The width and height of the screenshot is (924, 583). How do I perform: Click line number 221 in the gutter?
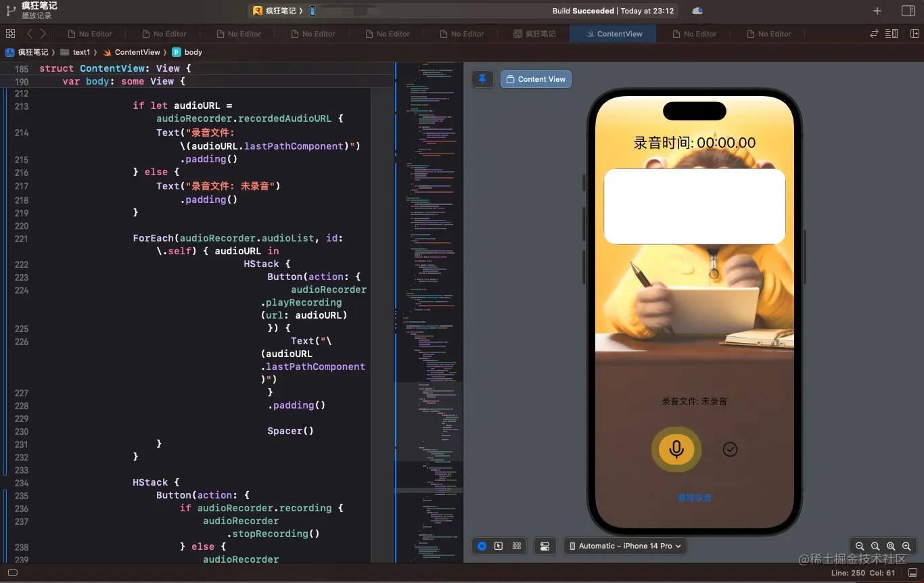click(22, 239)
